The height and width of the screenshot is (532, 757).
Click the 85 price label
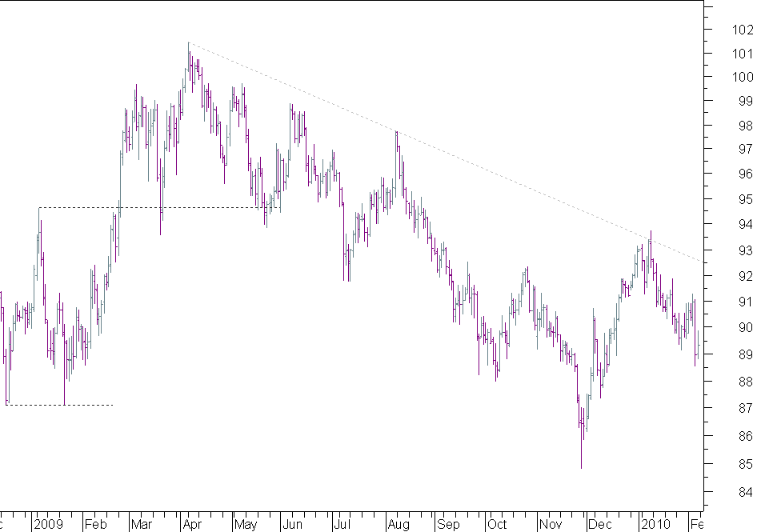point(746,464)
